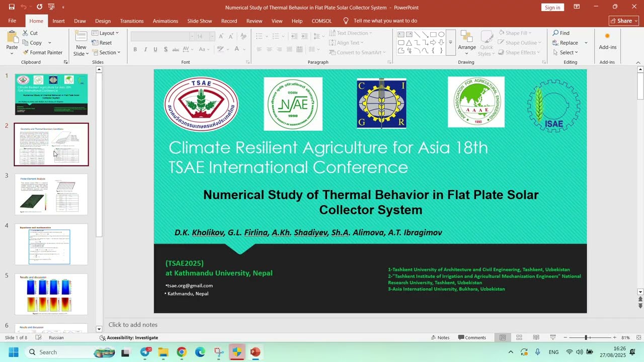The height and width of the screenshot is (362, 644).
Task: Open the Font dialog launcher
Action: coord(248,62)
